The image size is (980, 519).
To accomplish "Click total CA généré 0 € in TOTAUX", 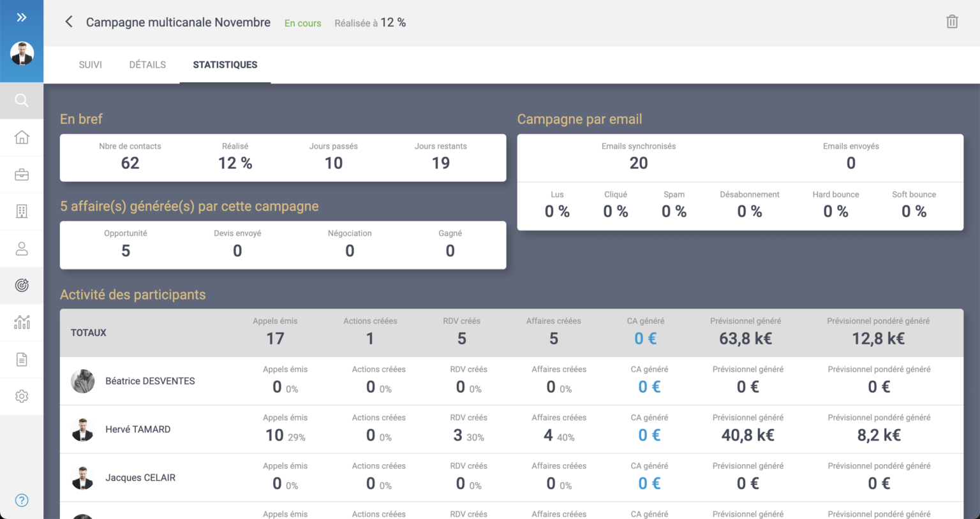I will click(646, 339).
